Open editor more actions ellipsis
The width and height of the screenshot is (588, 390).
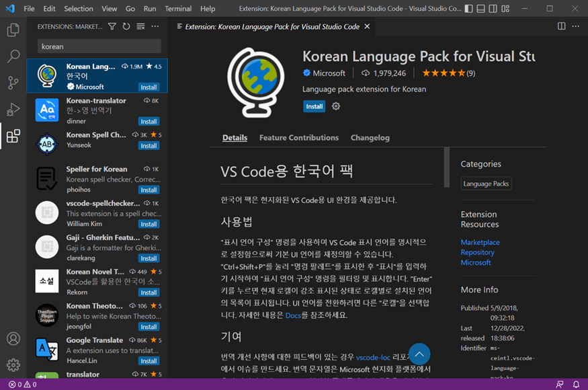coord(576,26)
